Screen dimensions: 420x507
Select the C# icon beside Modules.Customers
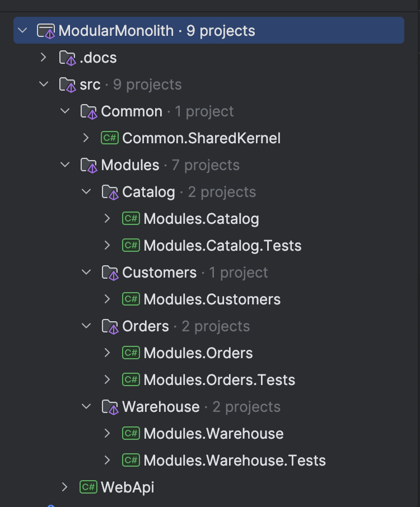click(130, 299)
